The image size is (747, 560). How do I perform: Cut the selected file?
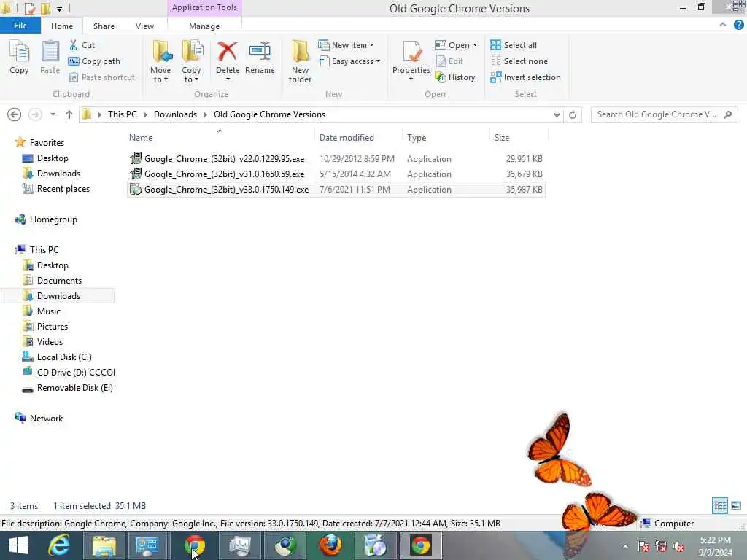(82, 45)
